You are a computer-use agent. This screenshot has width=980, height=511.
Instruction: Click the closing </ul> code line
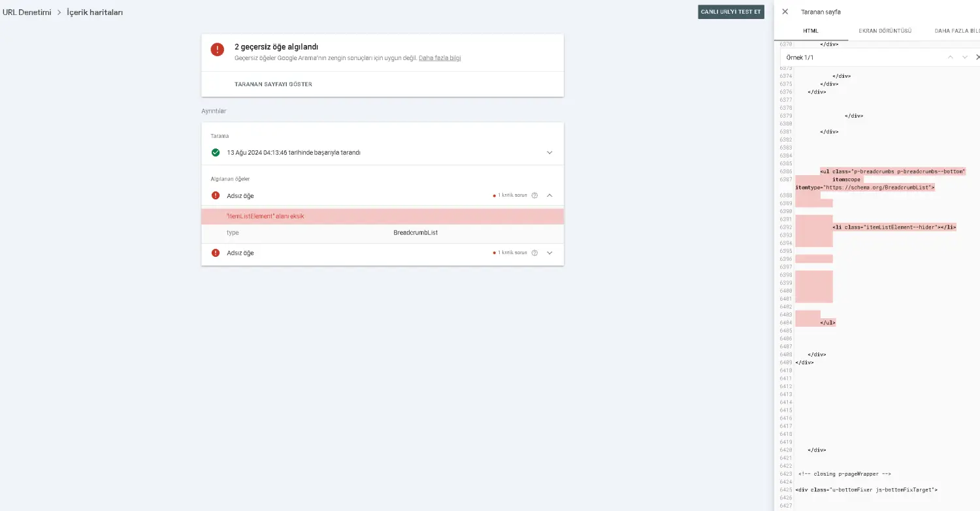[828, 322]
